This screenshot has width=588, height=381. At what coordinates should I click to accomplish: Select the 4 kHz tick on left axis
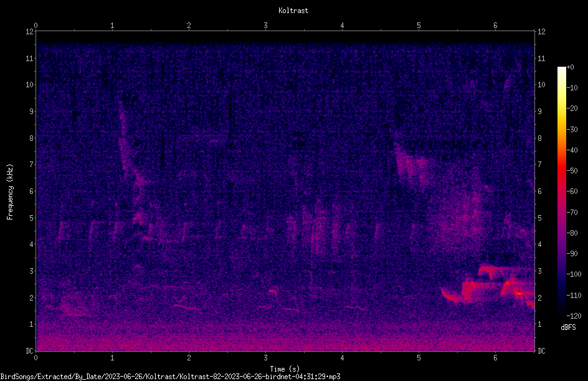click(x=32, y=244)
